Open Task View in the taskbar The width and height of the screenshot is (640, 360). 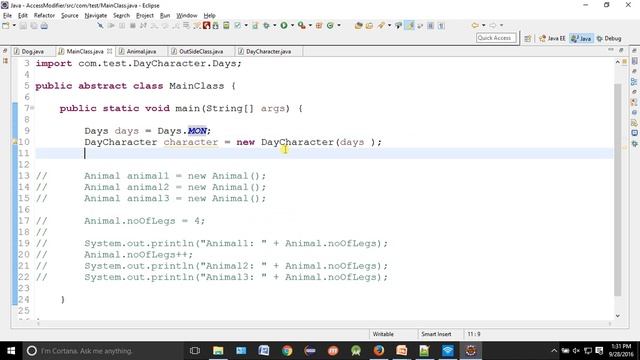click(195, 351)
